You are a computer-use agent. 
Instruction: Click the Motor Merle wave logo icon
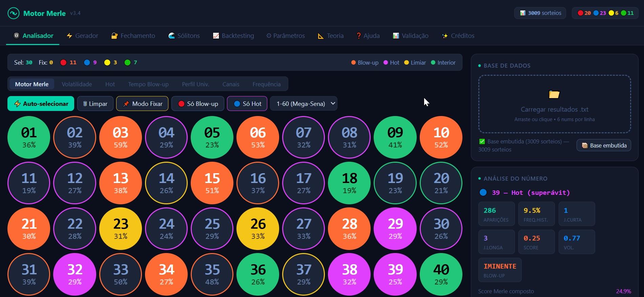click(x=14, y=13)
